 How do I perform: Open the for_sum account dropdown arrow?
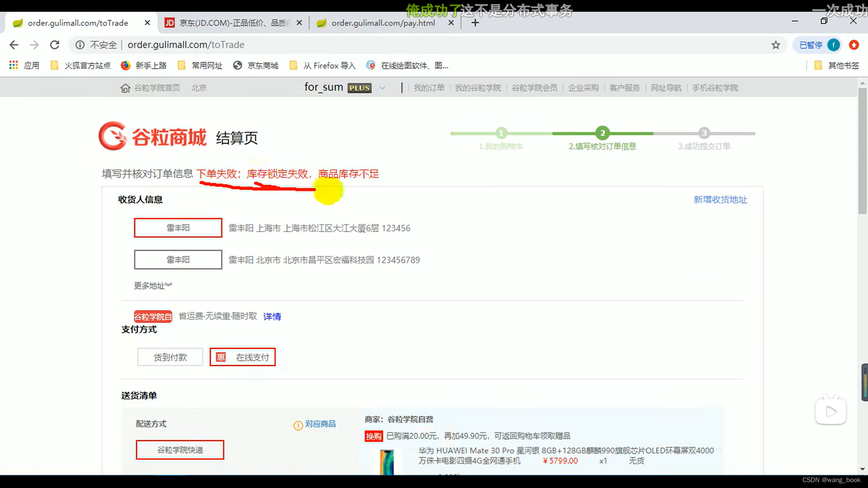click(382, 88)
